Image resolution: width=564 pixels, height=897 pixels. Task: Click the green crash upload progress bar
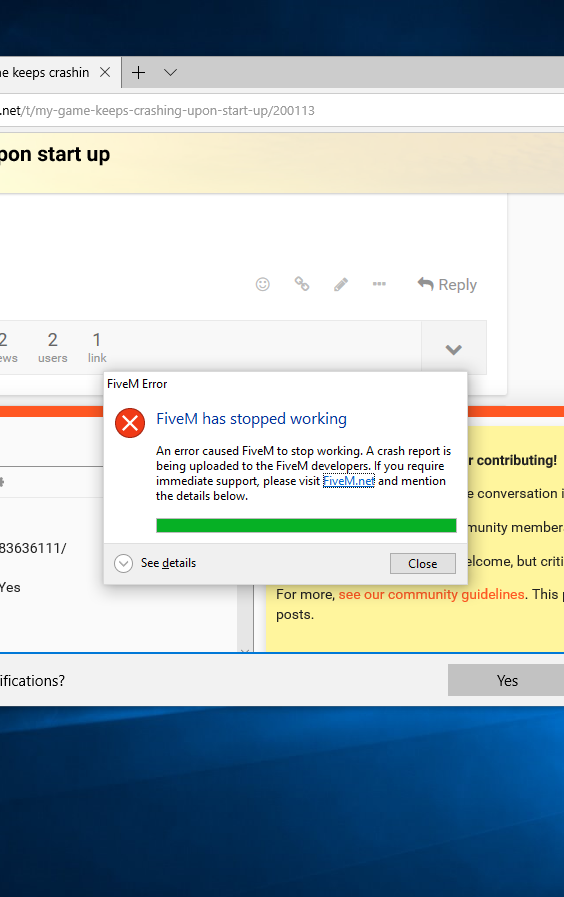[x=306, y=525]
